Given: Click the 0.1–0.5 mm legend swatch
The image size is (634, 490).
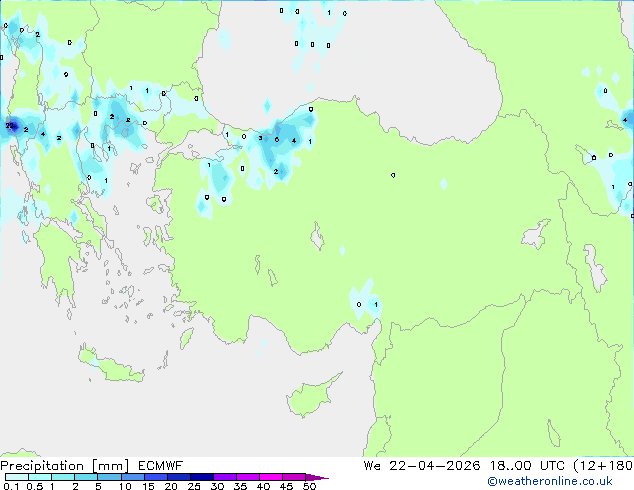Looking at the screenshot, I should click(17, 477).
